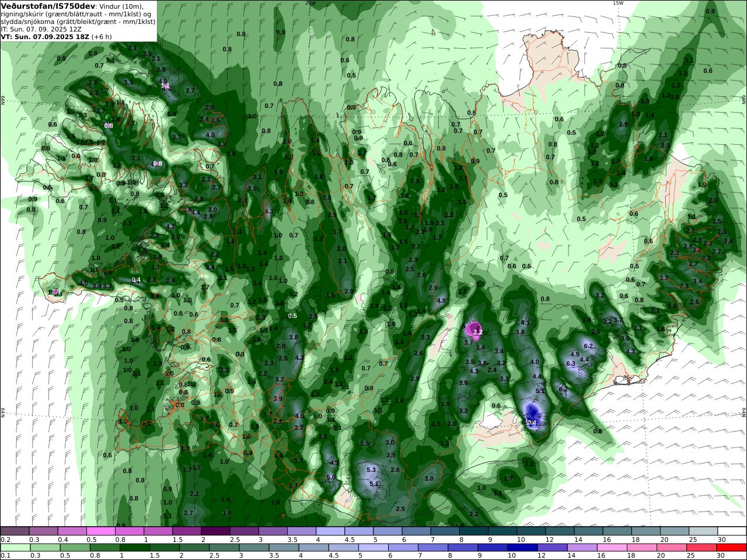Select the blue-grey 4–4.5 rain legend swatch
Viewport: 747px width, 560px height.
point(313,548)
